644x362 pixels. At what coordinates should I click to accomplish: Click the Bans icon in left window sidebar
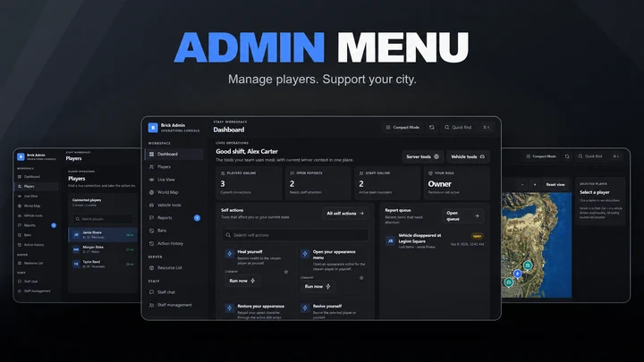click(x=20, y=235)
